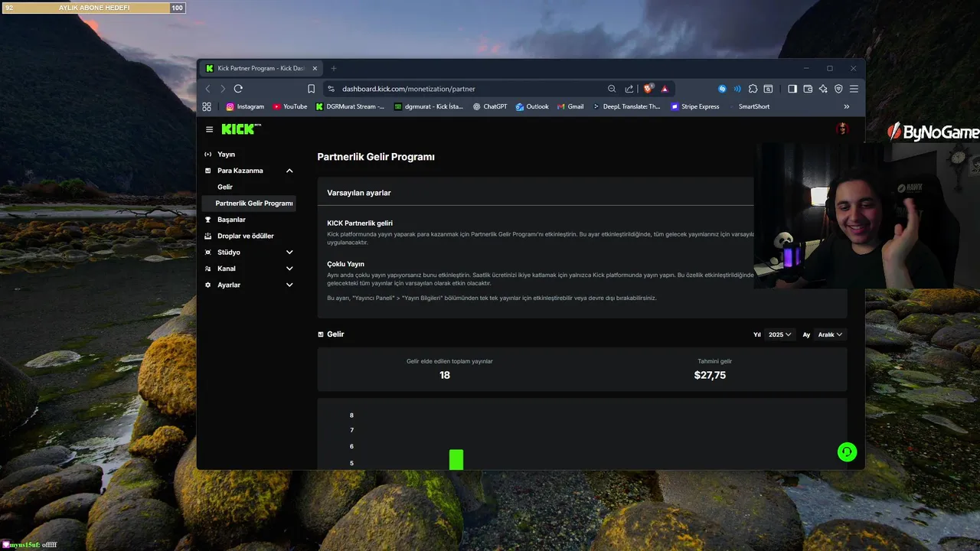Viewport: 980px width, 551px height.
Task: Share this page icon
Action: [629, 89]
